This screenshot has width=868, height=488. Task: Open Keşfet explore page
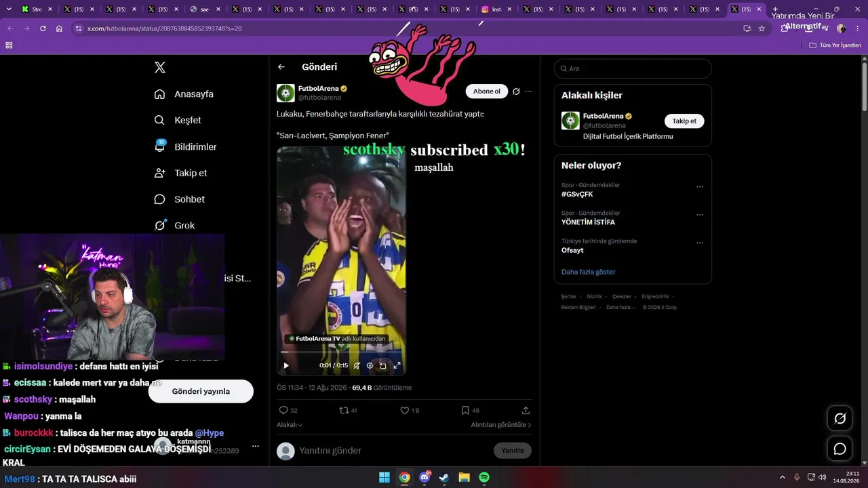coord(178,120)
